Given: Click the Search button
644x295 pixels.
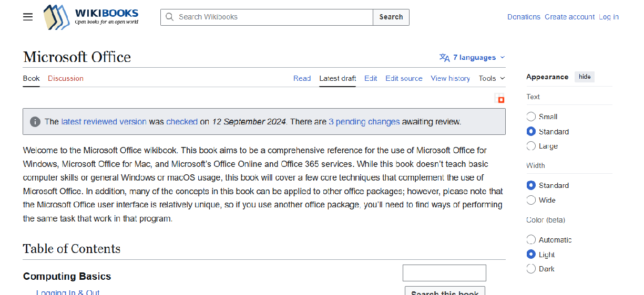Looking at the screenshot, I should pyautogui.click(x=391, y=17).
